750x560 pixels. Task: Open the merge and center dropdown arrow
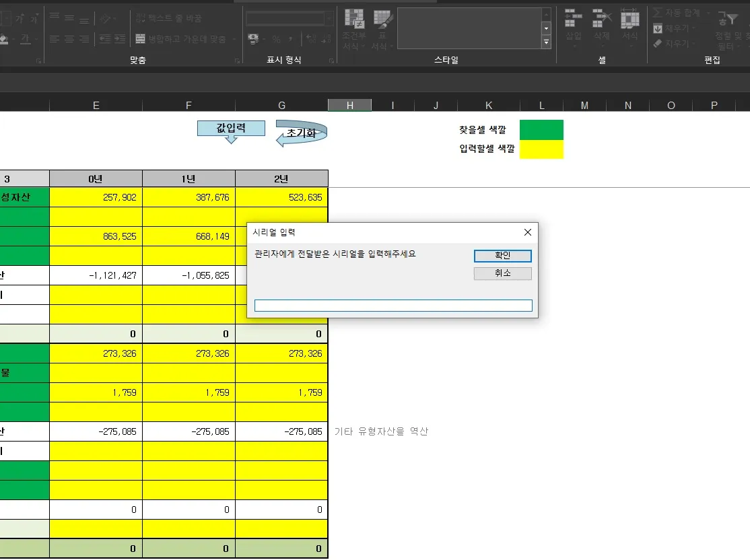pos(234,39)
